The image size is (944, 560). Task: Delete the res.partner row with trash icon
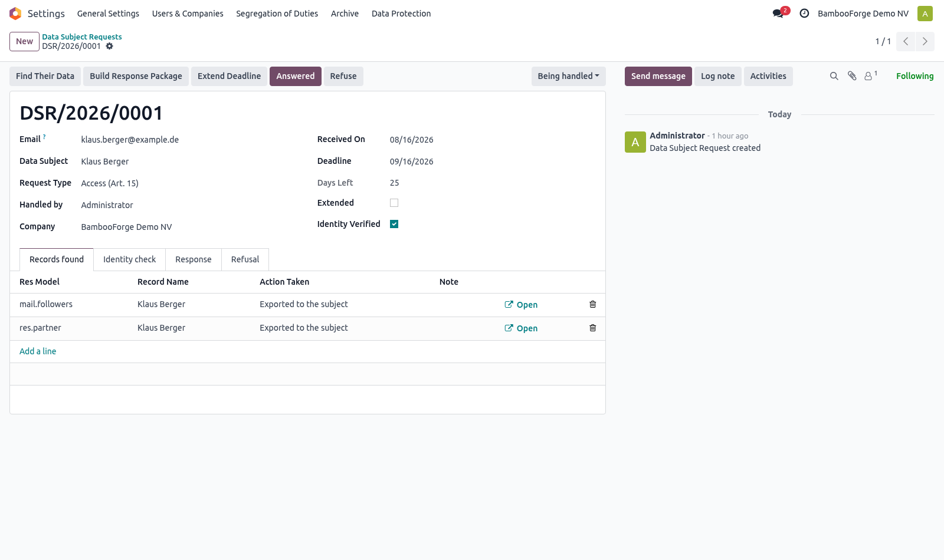(593, 328)
